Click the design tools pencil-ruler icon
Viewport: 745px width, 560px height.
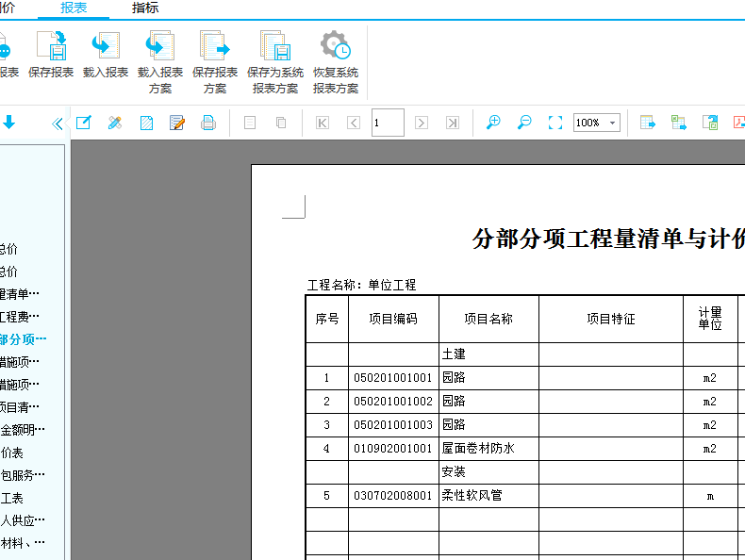pyautogui.click(x=115, y=123)
